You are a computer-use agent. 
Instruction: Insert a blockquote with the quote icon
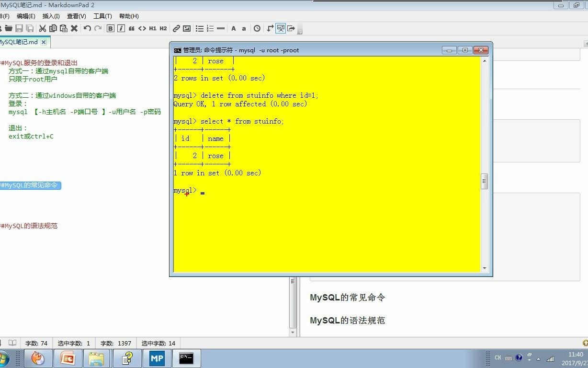tap(132, 28)
